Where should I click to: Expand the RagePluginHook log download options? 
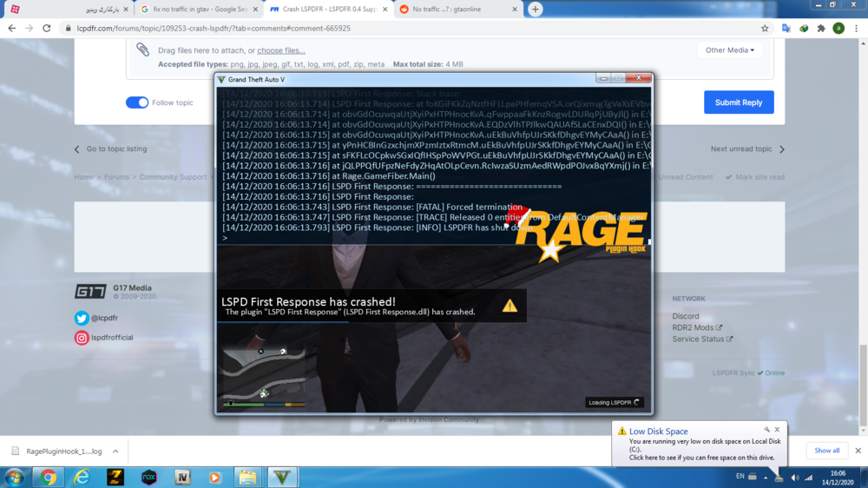pyautogui.click(x=115, y=451)
